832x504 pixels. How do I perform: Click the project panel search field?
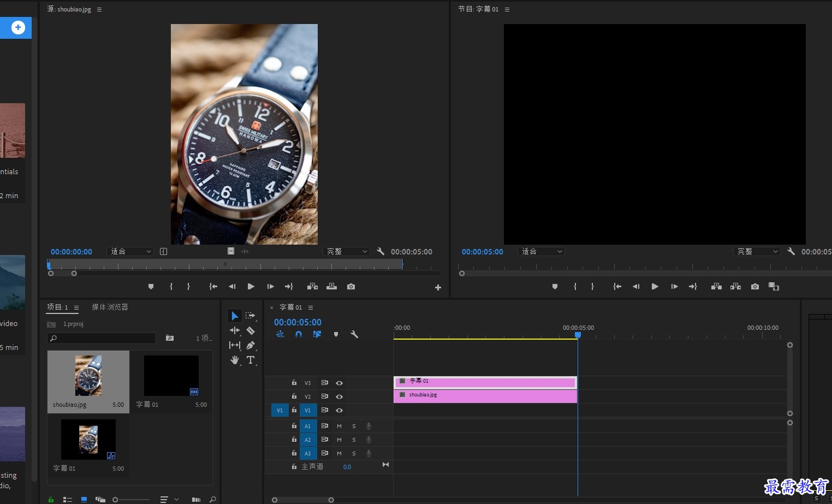(102, 338)
